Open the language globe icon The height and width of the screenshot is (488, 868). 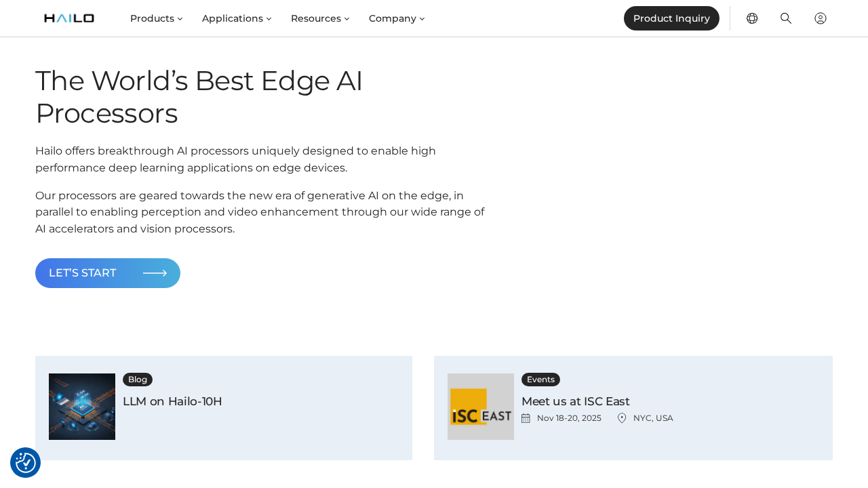point(752,18)
